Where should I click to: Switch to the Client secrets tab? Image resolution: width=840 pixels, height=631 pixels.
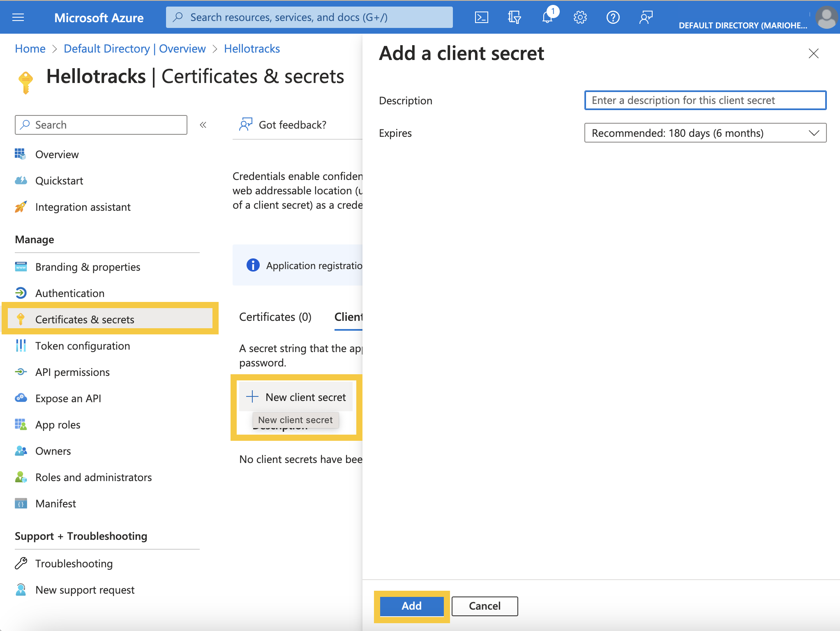(x=348, y=317)
